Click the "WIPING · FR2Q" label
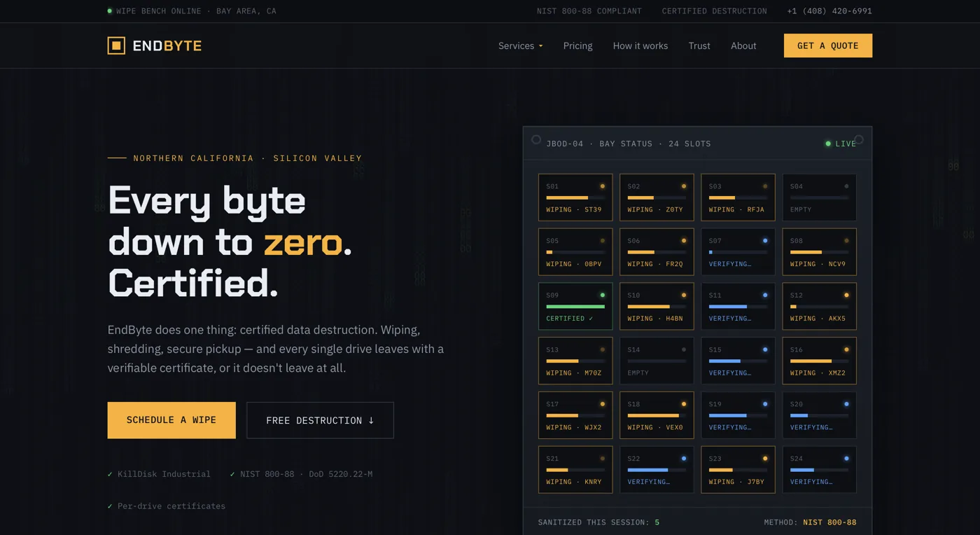 tap(655, 264)
